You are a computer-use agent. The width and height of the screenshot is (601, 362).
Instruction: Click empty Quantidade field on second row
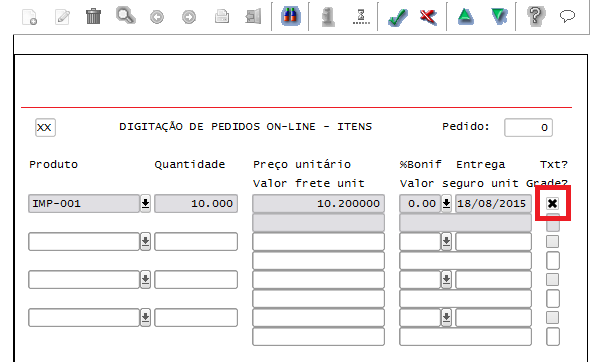196,242
